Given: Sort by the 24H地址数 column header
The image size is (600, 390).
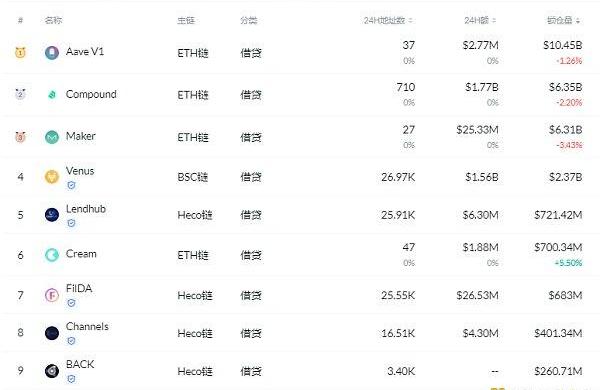Looking at the screenshot, I should coord(388,20).
